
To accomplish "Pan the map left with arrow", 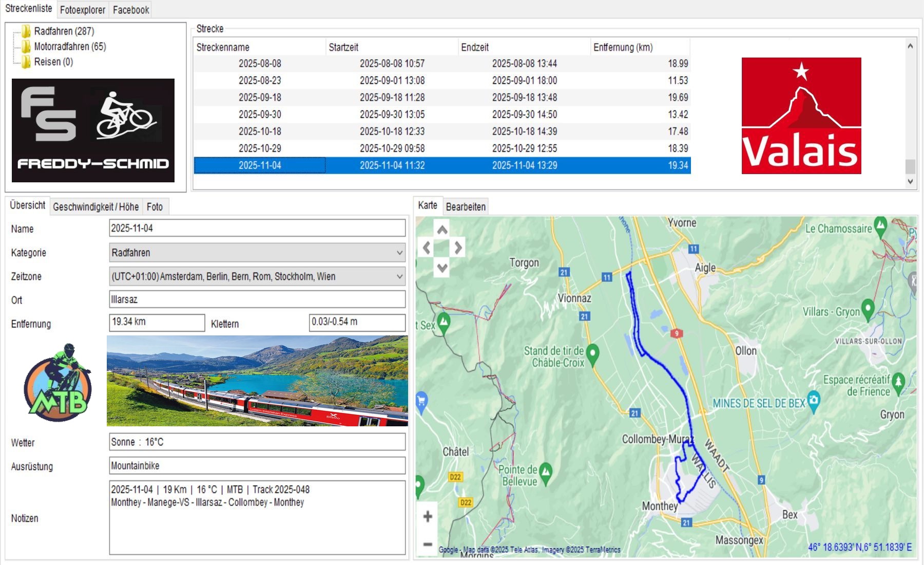I will (x=427, y=248).
